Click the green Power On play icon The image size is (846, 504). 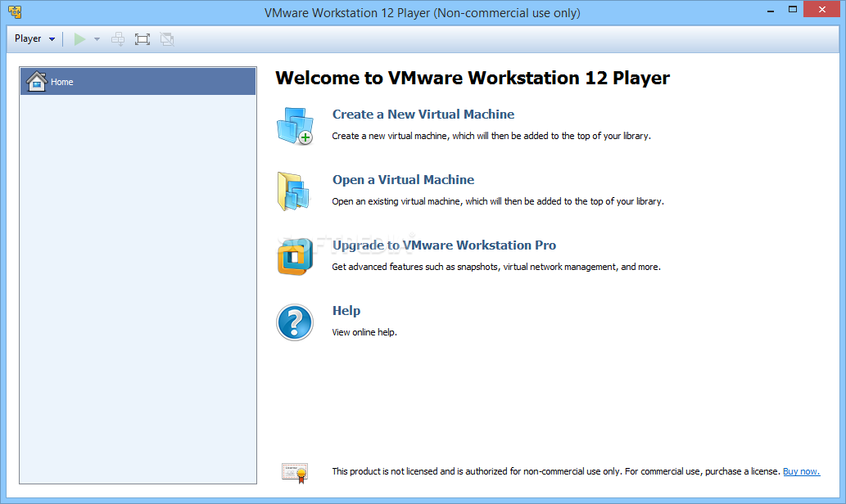80,38
